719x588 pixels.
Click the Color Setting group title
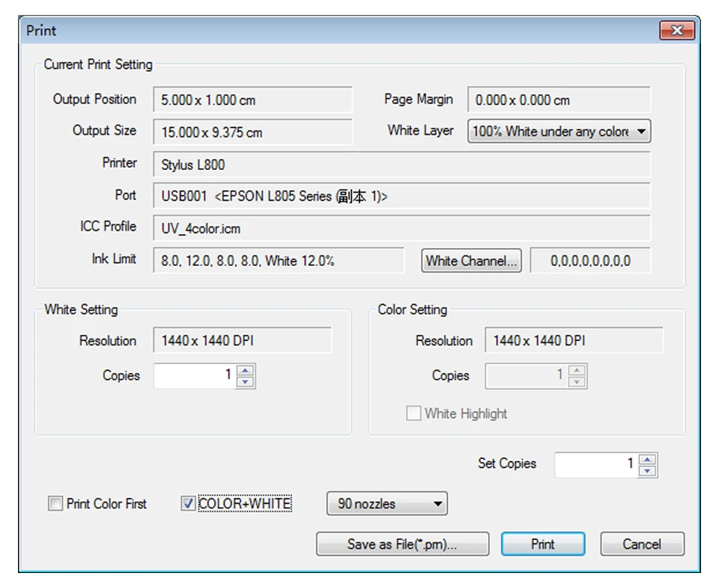(x=412, y=309)
